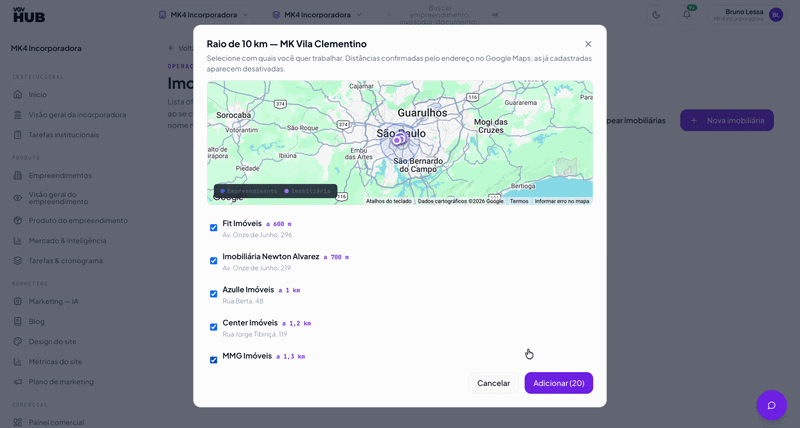Click the a 600 m distance label

coord(279,224)
